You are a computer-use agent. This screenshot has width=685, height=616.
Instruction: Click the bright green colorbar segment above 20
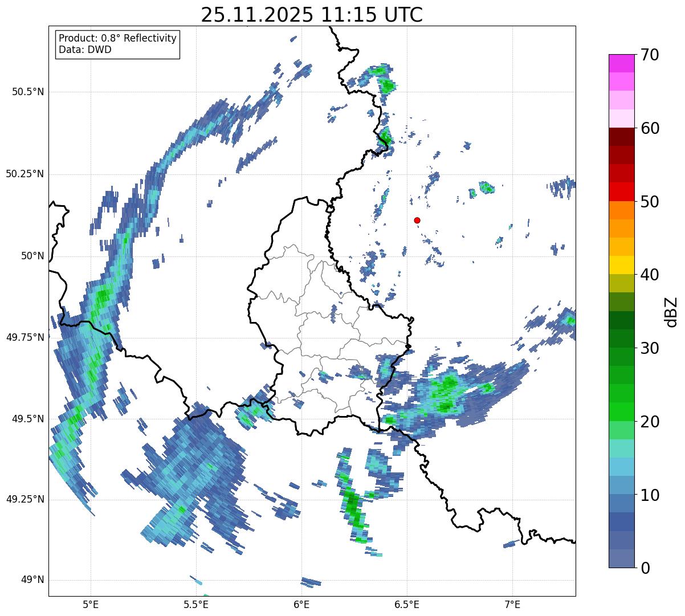[621, 412]
